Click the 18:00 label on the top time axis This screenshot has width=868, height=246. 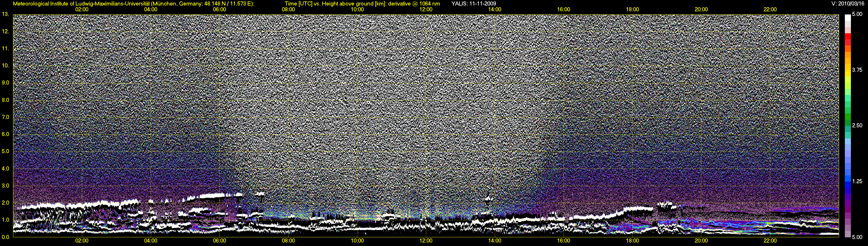pyautogui.click(x=632, y=10)
